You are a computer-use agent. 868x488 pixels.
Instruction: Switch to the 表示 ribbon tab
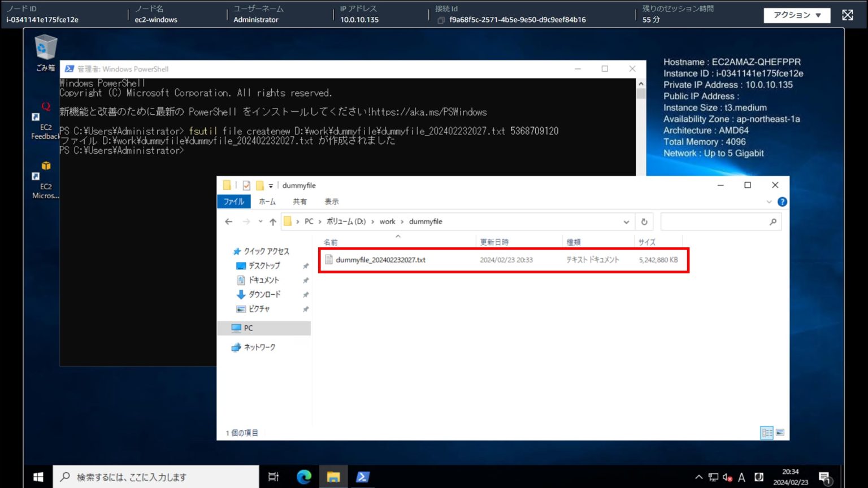(332, 202)
